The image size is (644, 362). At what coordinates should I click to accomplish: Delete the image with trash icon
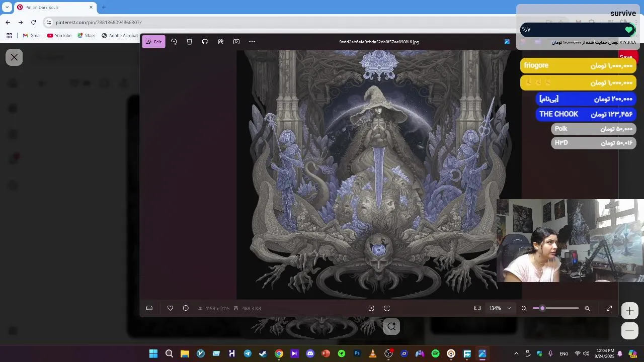(x=189, y=42)
